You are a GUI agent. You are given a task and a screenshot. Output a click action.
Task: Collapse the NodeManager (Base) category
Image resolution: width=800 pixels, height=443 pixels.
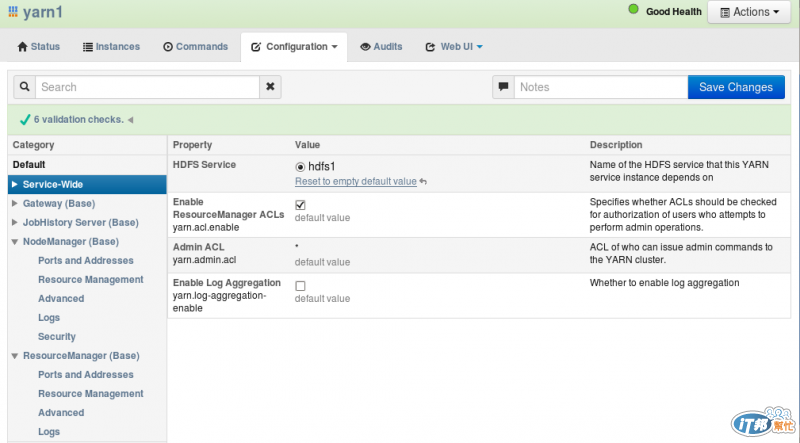pos(14,241)
